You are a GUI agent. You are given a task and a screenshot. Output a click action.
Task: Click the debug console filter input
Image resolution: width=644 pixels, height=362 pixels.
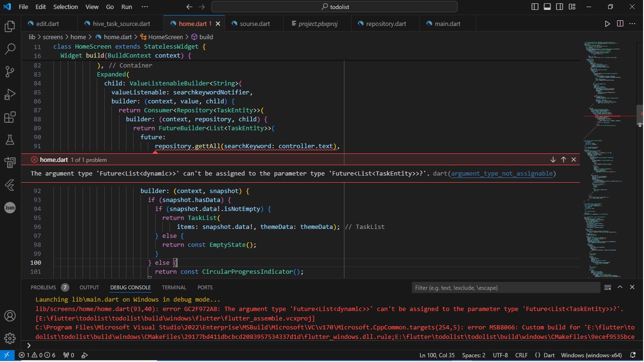pos(507,287)
